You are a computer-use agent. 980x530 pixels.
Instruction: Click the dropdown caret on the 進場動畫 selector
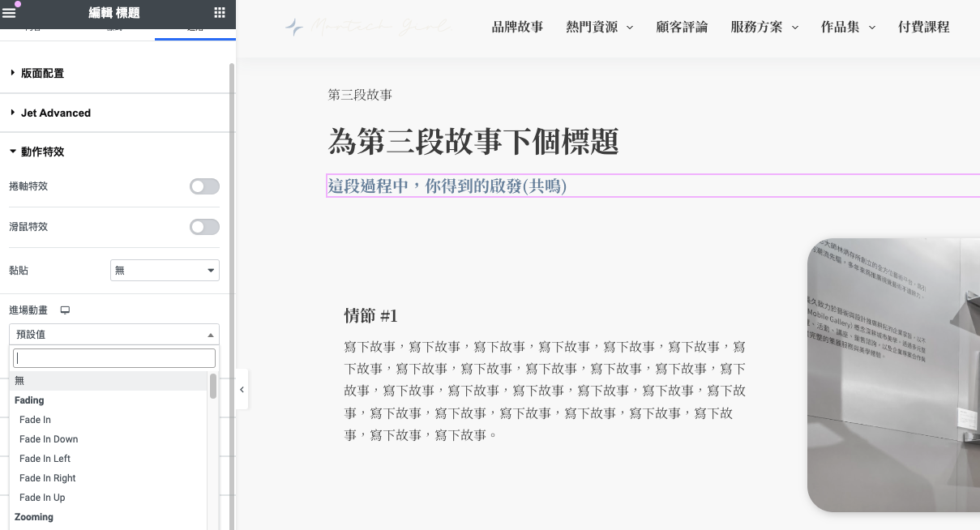(210, 333)
